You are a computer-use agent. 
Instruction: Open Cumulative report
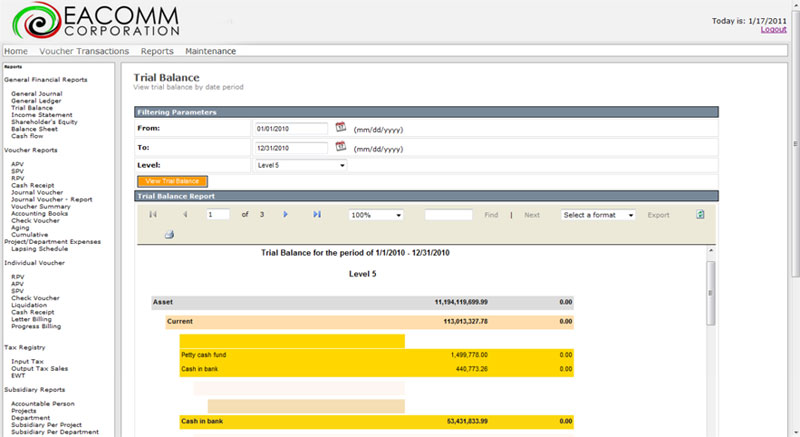[30, 235]
